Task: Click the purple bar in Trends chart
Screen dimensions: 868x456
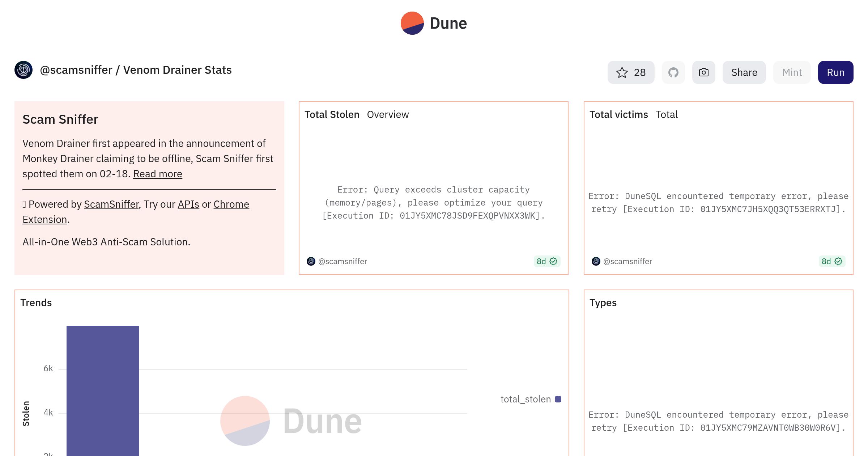Action: [x=103, y=391]
